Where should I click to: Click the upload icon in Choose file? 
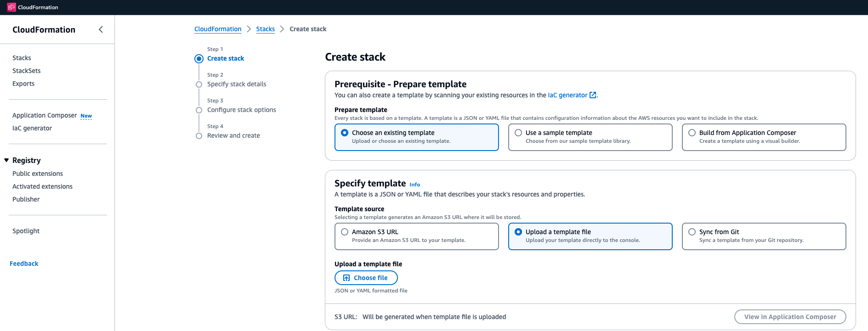pyautogui.click(x=346, y=278)
